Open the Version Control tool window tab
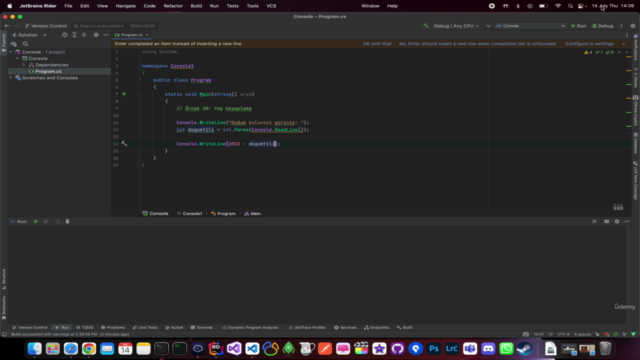Viewport: 640px width, 360px height. pyautogui.click(x=30, y=327)
